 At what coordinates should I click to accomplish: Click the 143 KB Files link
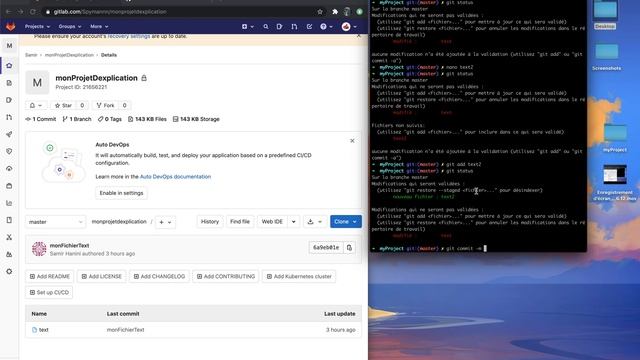(x=147, y=119)
